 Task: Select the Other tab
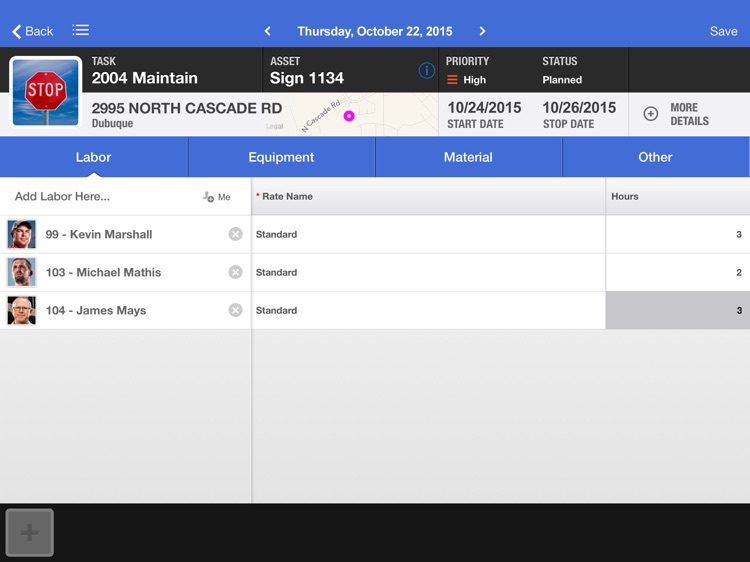(655, 157)
